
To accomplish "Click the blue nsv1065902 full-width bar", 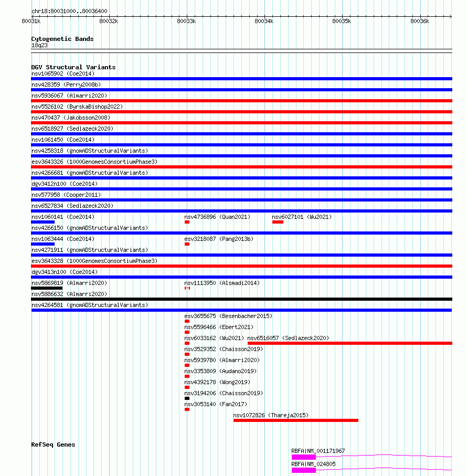I will pos(241,79).
